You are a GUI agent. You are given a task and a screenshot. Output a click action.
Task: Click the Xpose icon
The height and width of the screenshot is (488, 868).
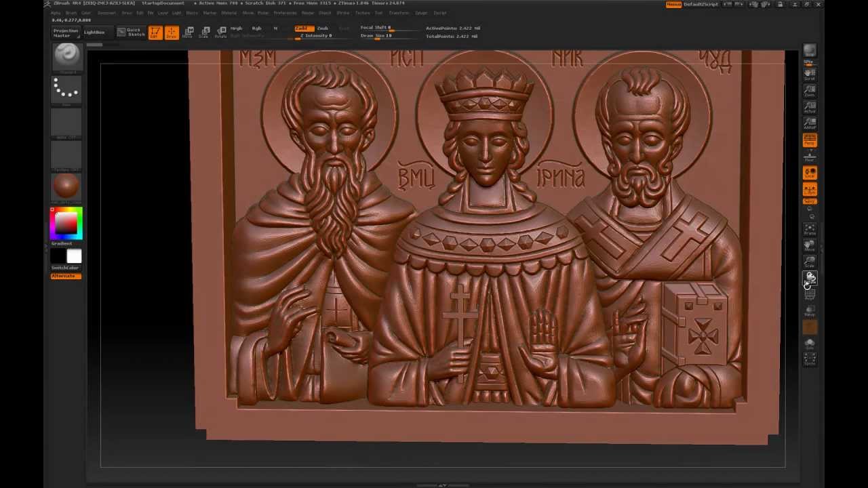810,359
